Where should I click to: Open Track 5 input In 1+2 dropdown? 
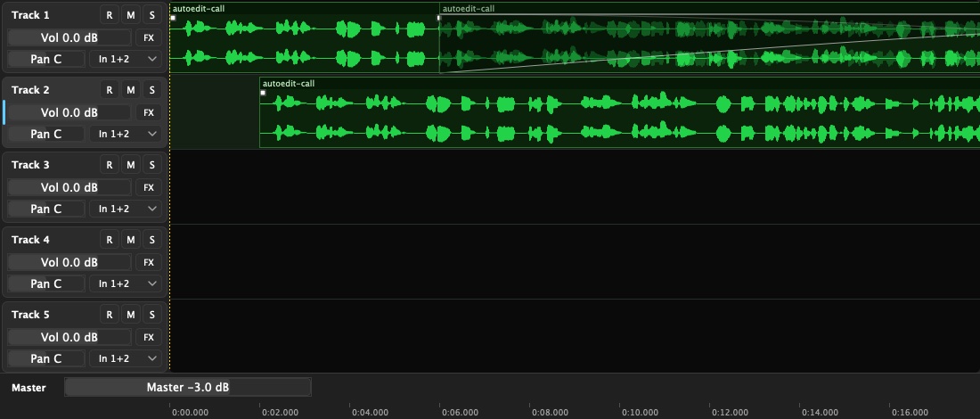[x=126, y=359]
